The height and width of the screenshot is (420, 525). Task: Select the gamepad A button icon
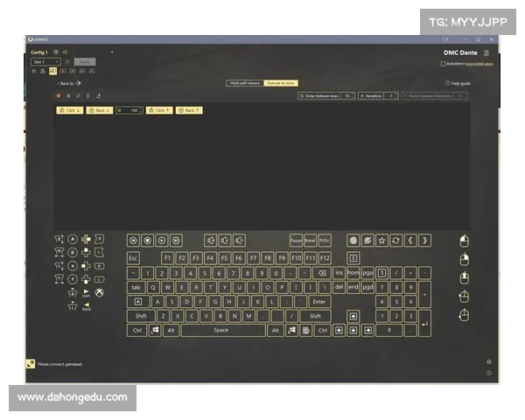[x=73, y=239]
